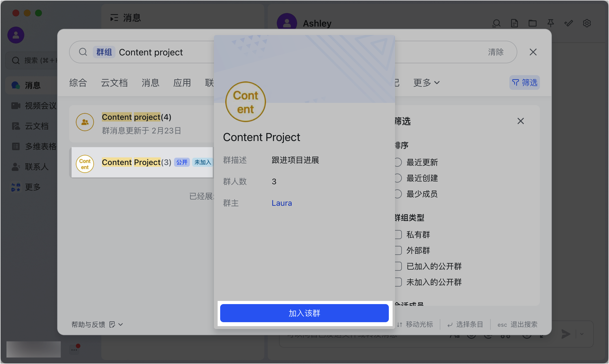Open 消息 in left sidebar
Image resolution: width=609 pixels, height=364 pixels.
[x=31, y=85]
